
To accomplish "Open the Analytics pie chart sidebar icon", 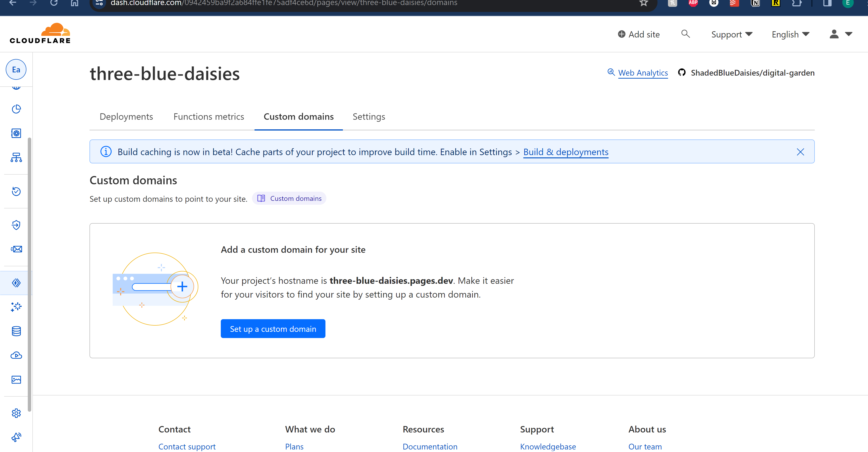I will click(x=16, y=109).
